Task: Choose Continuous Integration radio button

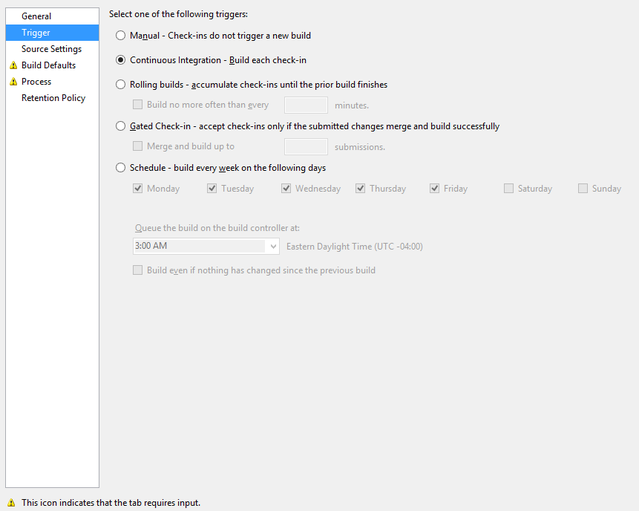Action: click(120, 60)
